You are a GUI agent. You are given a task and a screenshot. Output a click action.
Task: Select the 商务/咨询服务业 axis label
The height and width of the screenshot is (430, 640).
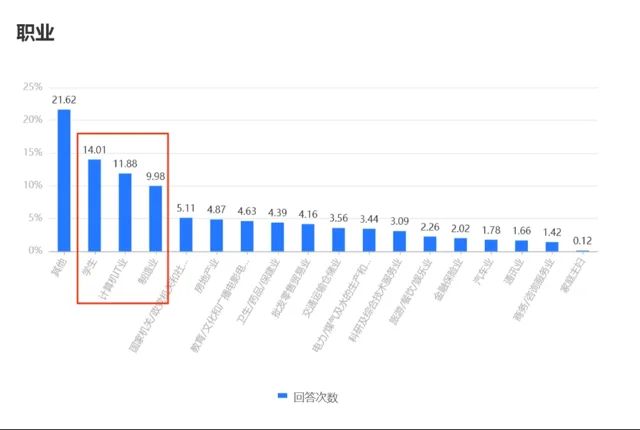(534, 290)
